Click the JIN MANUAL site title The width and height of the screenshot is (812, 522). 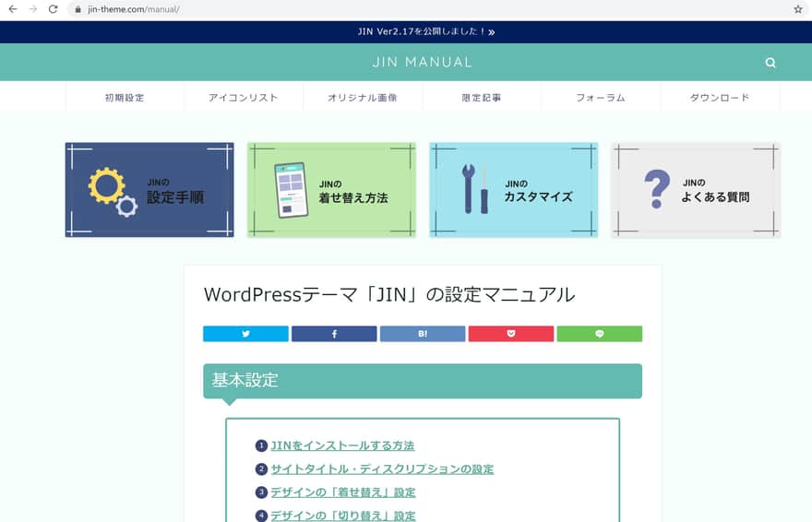[422, 62]
